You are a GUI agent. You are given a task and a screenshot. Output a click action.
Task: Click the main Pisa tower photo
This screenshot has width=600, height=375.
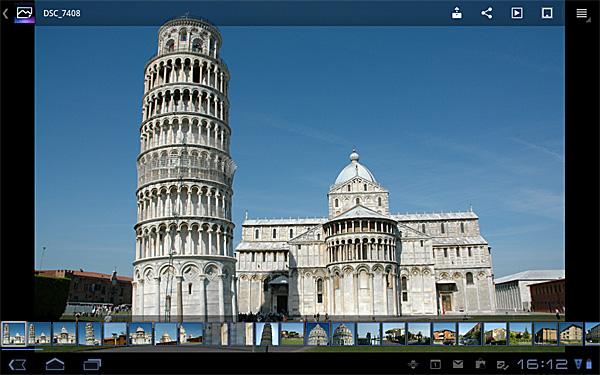[300, 172]
